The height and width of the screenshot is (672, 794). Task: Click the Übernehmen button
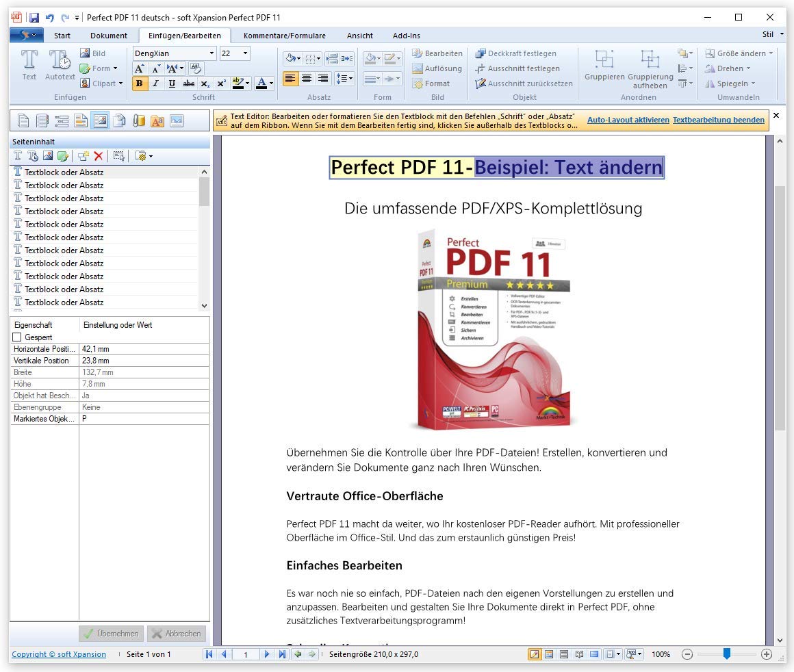pyautogui.click(x=112, y=634)
